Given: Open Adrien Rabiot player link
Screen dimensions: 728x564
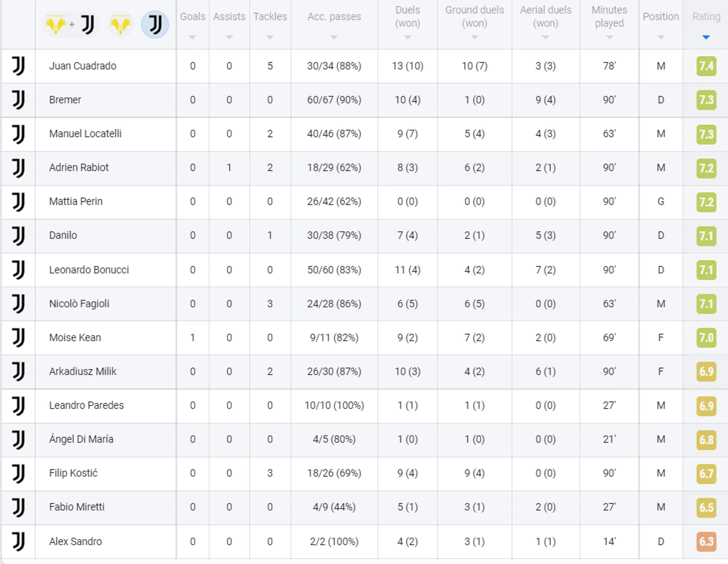Looking at the screenshot, I should click(x=79, y=167).
